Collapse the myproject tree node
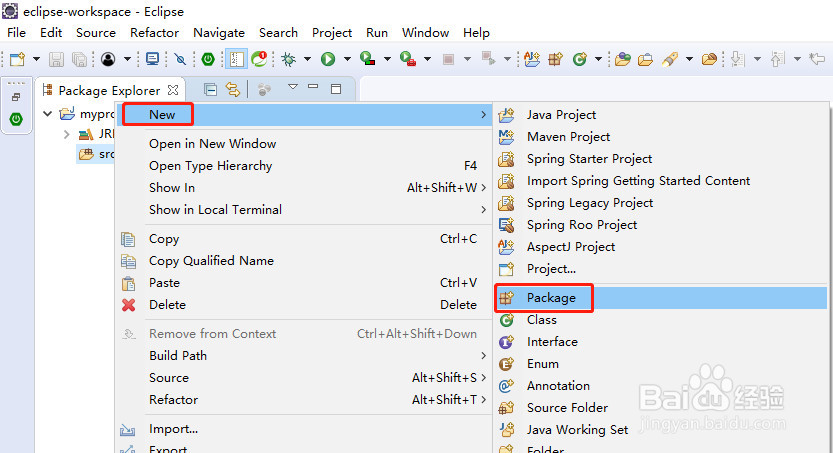The width and height of the screenshot is (833, 453). coord(48,114)
